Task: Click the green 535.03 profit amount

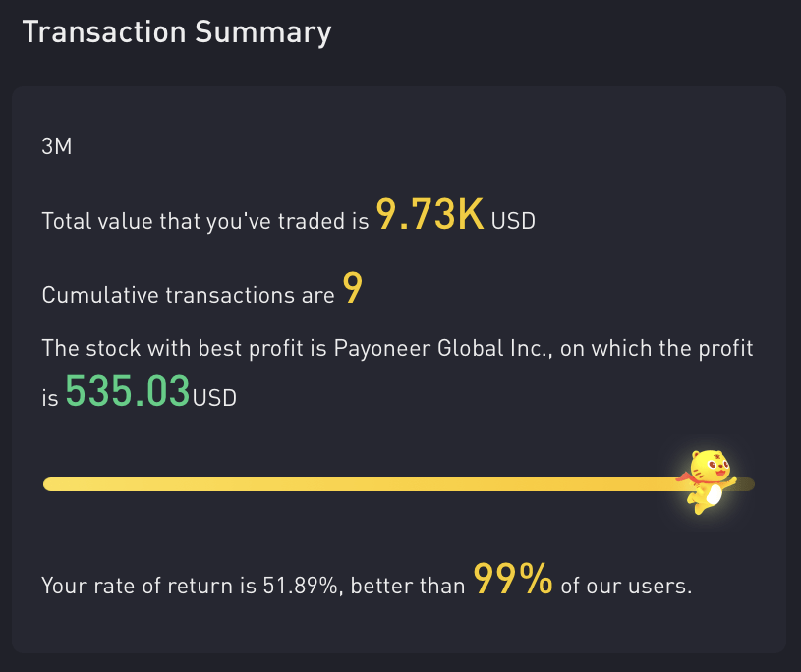Action: click(127, 392)
